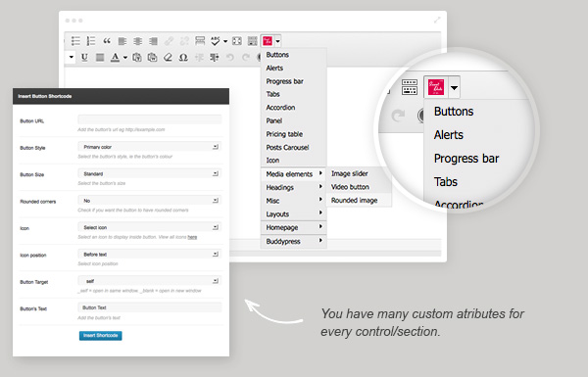Insert special character omega icon
Viewport: 588px width, 377px height.
point(183,58)
